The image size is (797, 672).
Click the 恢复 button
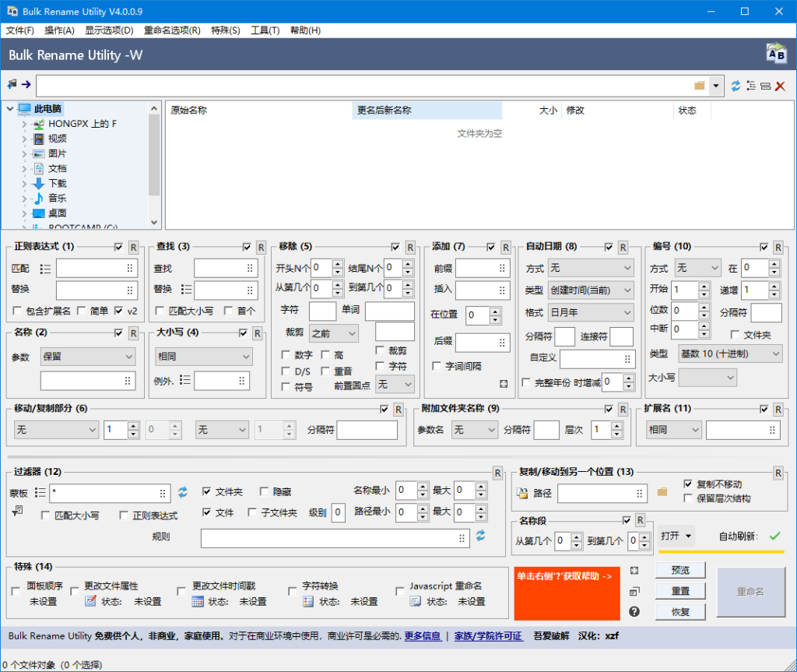tap(680, 612)
